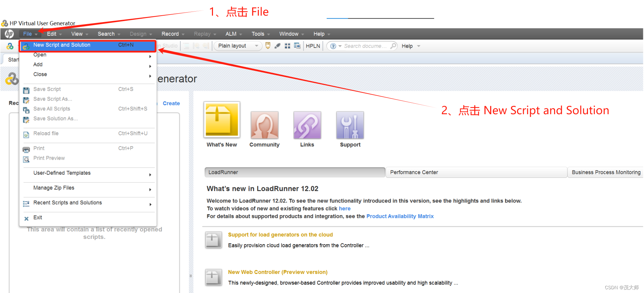Screen dimensions: 644x293
Task: Click the HP logo button in the menu bar
Action: coord(9,34)
